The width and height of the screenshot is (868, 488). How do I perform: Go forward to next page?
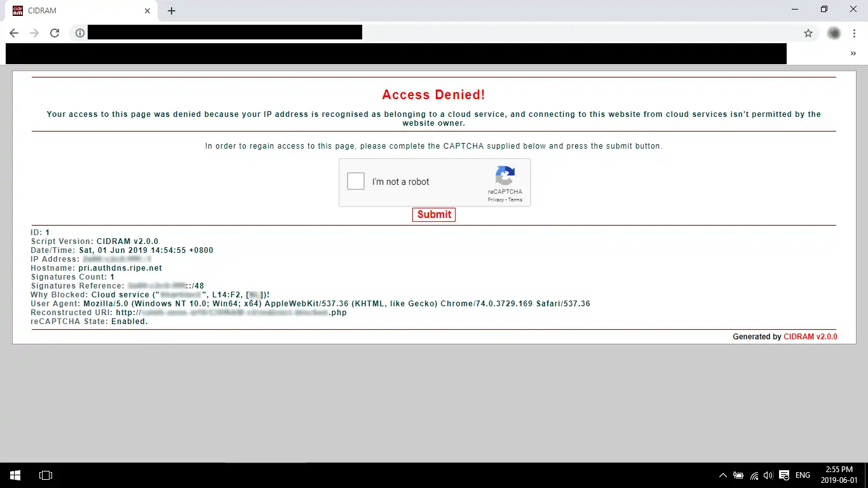point(34,33)
